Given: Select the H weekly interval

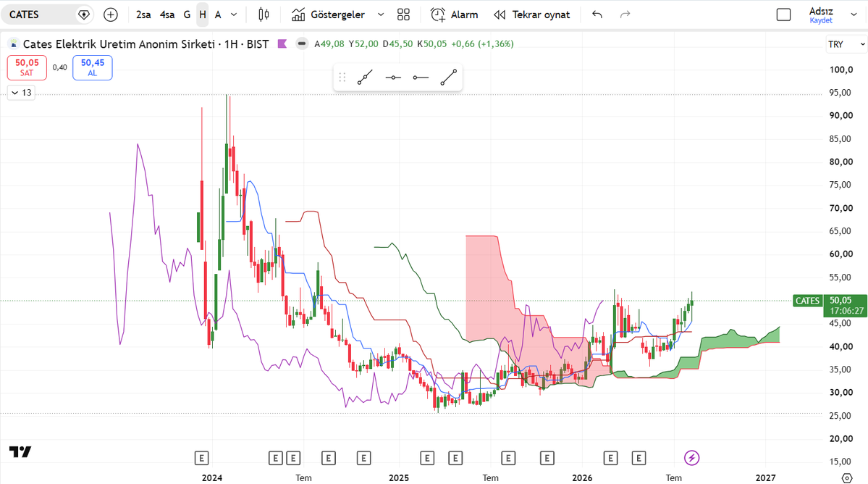Looking at the screenshot, I should (x=203, y=15).
